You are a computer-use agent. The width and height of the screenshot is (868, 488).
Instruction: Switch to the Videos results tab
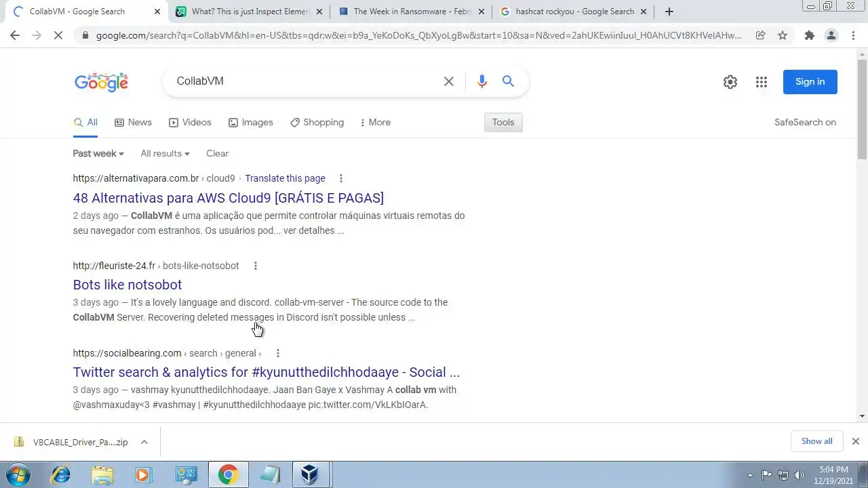(x=190, y=123)
